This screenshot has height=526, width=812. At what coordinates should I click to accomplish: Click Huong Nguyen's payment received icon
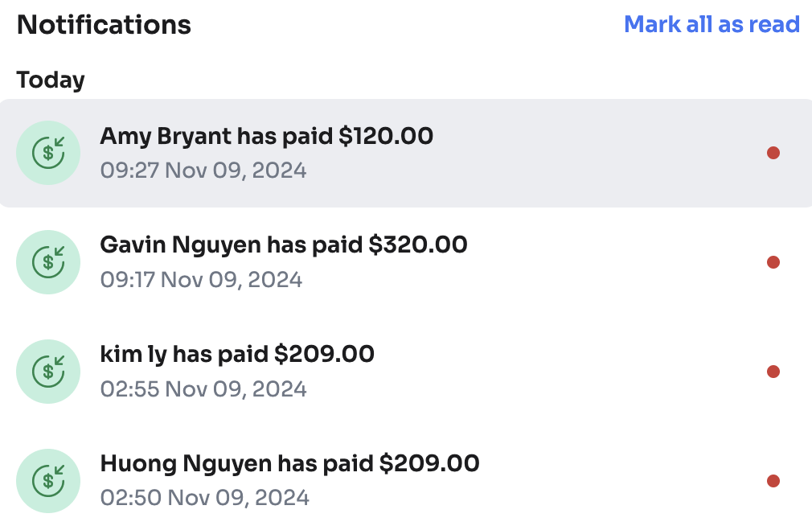pyautogui.click(x=48, y=481)
